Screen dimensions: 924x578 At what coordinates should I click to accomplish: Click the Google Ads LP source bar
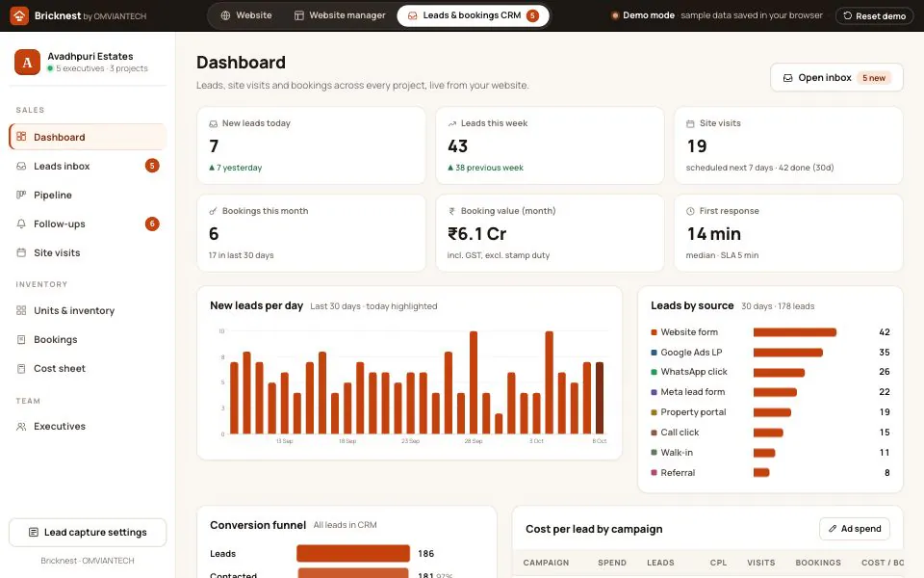pos(788,353)
